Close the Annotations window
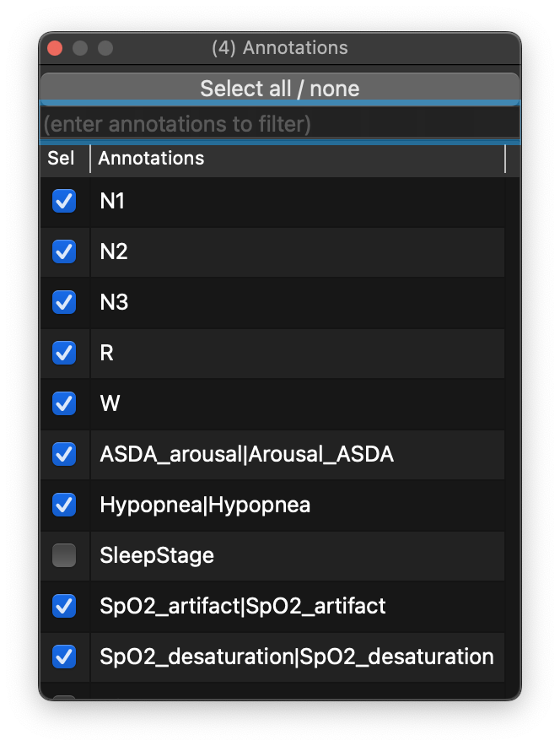560x746 pixels. [x=55, y=48]
